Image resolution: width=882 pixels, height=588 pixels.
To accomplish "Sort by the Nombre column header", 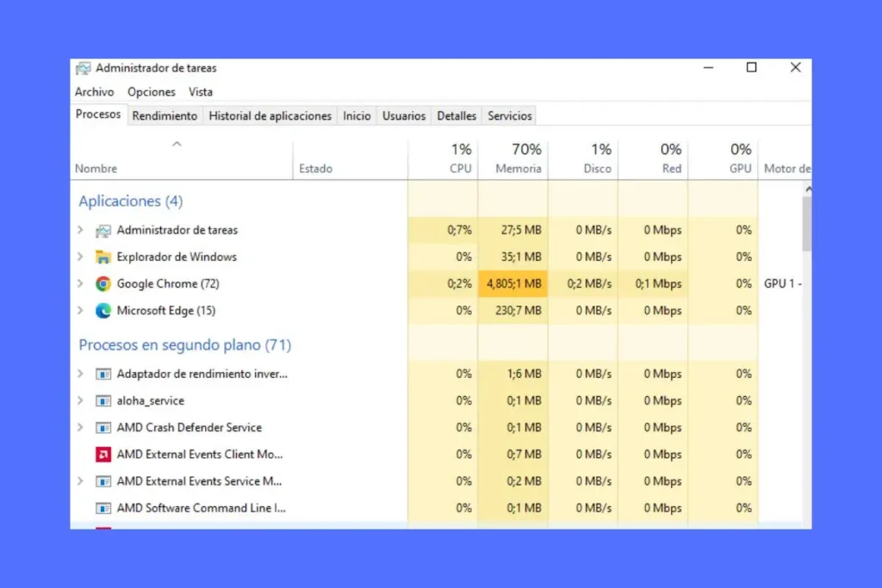I will (181, 159).
